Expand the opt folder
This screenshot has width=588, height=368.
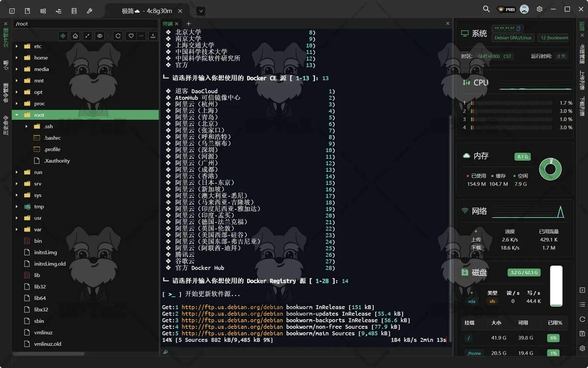(x=17, y=92)
